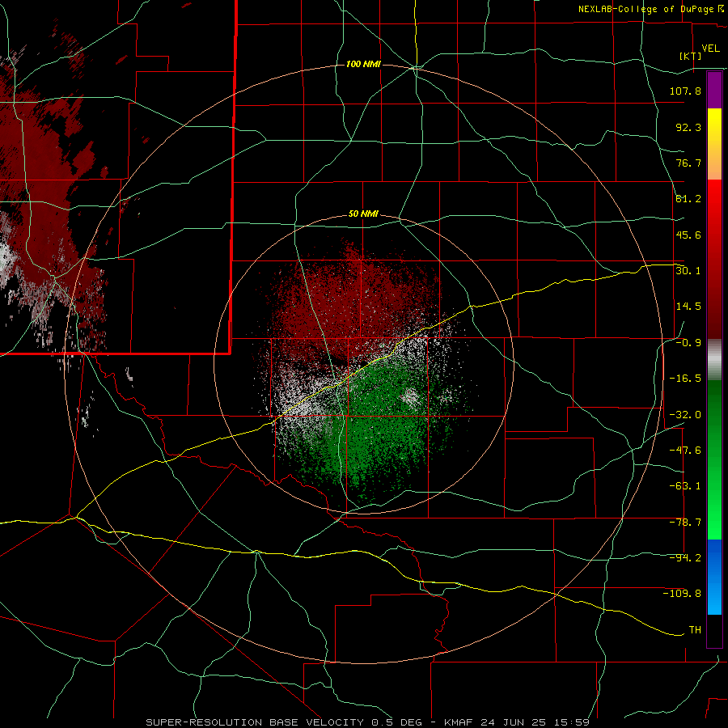Click the 61.2 velocity scale value
The image size is (728, 728).
coord(688,199)
